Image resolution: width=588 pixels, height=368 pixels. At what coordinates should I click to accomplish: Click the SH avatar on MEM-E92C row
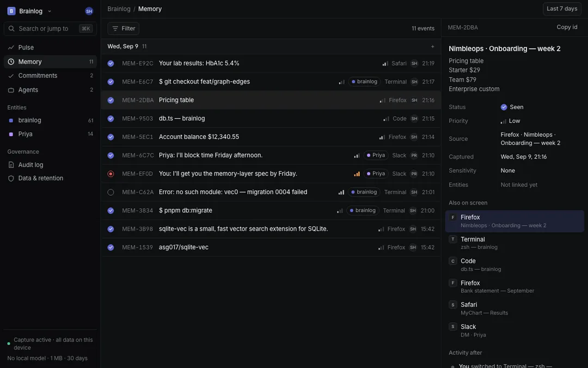[x=414, y=63]
